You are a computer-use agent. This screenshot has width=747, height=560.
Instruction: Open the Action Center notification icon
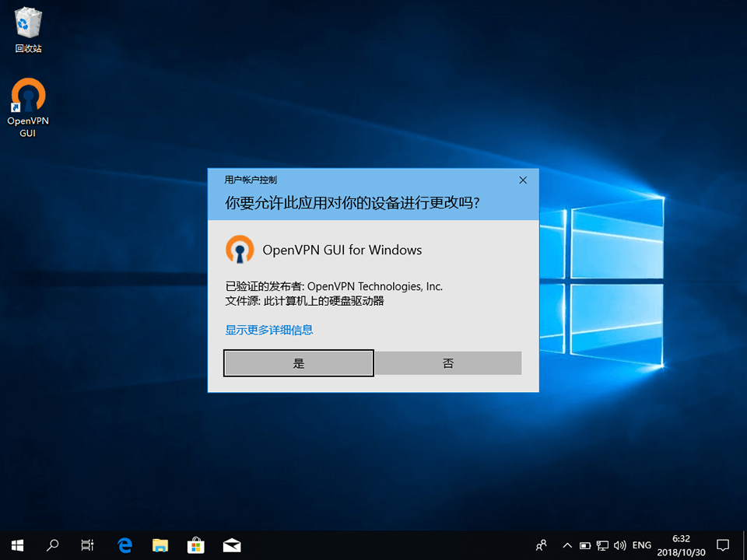(x=723, y=545)
